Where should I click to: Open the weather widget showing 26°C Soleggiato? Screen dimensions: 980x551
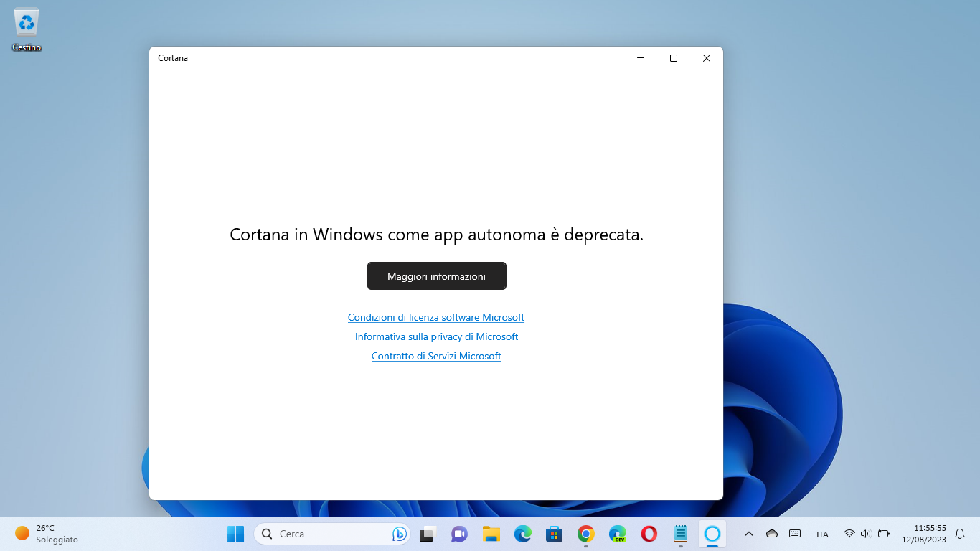[47, 534]
